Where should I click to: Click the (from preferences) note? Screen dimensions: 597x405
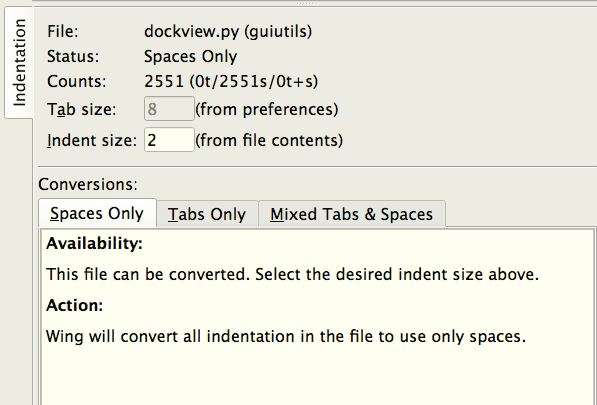pos(267,109)
